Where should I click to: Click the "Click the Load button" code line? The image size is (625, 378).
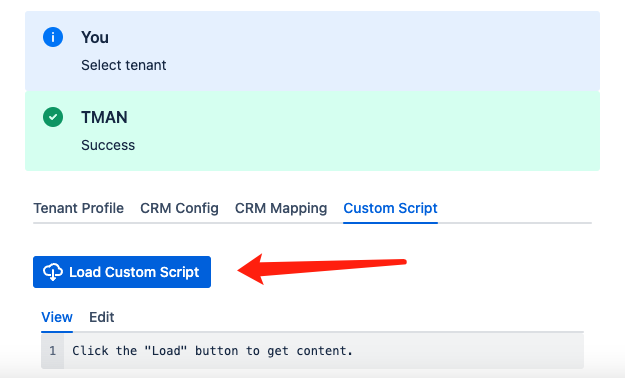click(x=212, y=351)
